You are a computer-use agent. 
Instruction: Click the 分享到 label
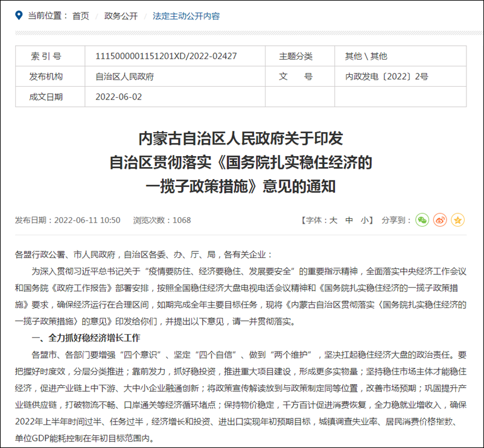396,220
